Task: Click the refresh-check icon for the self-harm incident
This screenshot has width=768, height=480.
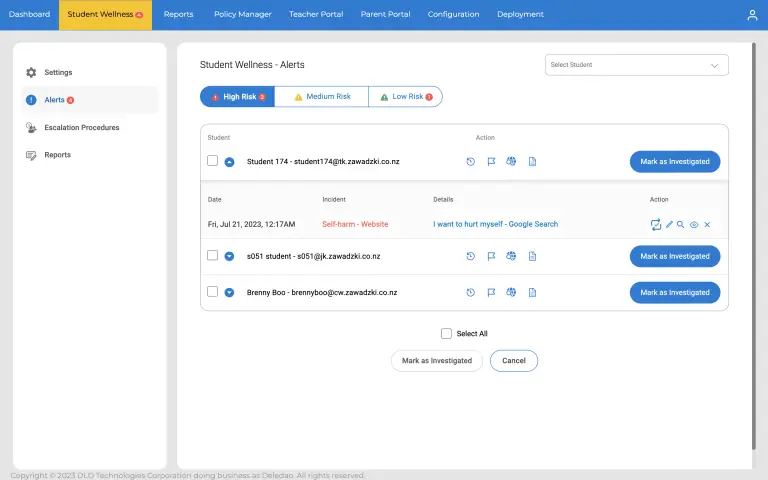Action: pyautogui.click(x=655, y=224)
